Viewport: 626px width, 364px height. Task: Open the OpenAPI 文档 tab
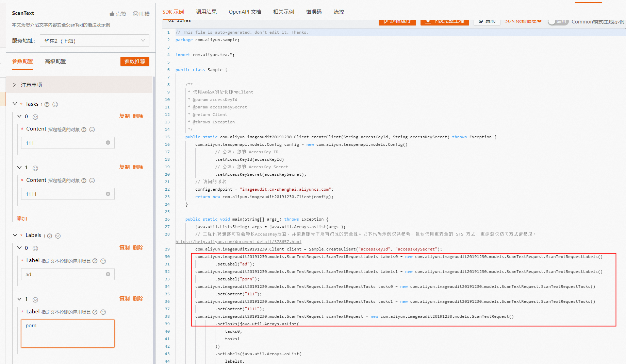pos(245,12)
